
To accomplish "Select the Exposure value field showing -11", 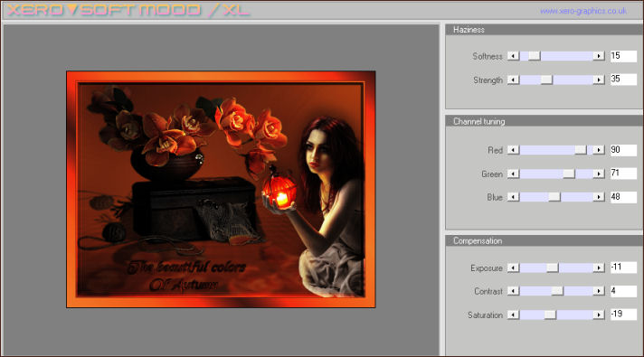I will click(x=623, y=268).
